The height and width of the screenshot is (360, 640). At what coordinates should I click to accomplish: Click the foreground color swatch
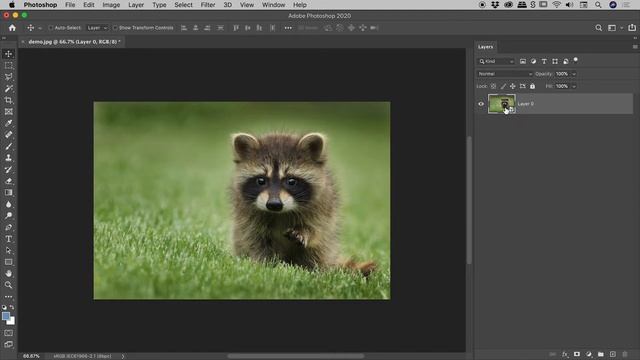click(6, 316)
